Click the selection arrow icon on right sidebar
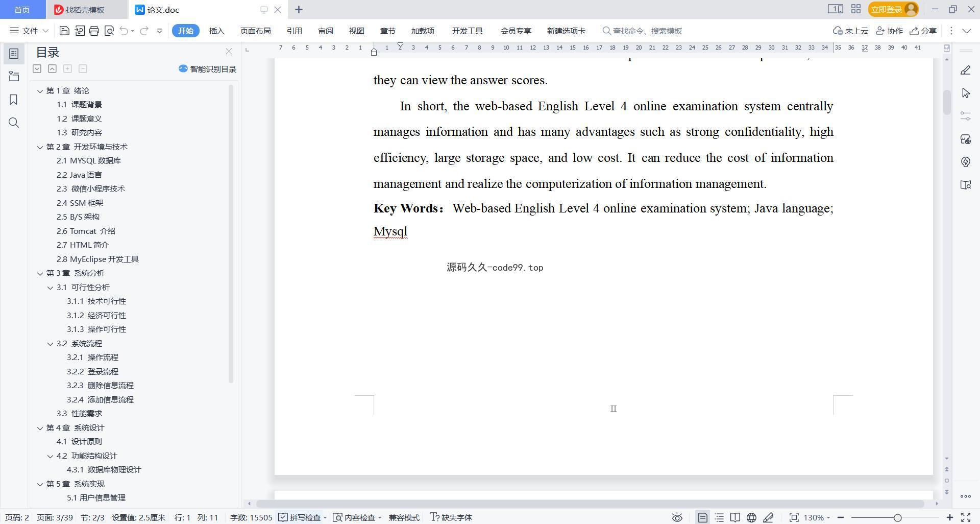Image resolution: width=980 pixels, height=524 pixels. point(965,93)
